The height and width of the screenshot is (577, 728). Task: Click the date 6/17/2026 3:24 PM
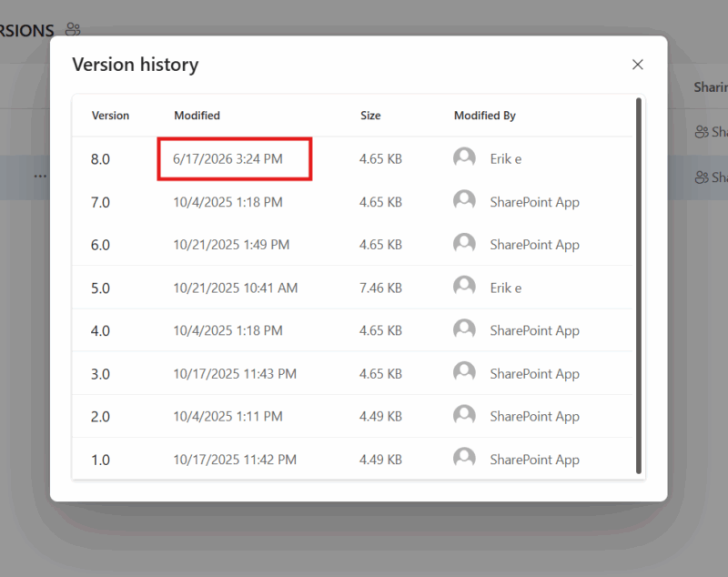coord(227,158)
